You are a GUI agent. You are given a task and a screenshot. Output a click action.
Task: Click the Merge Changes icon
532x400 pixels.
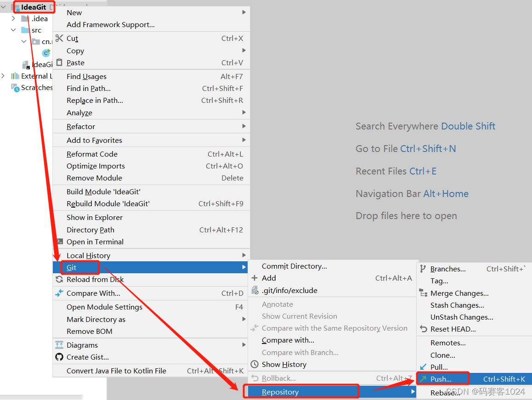[423, 293]
